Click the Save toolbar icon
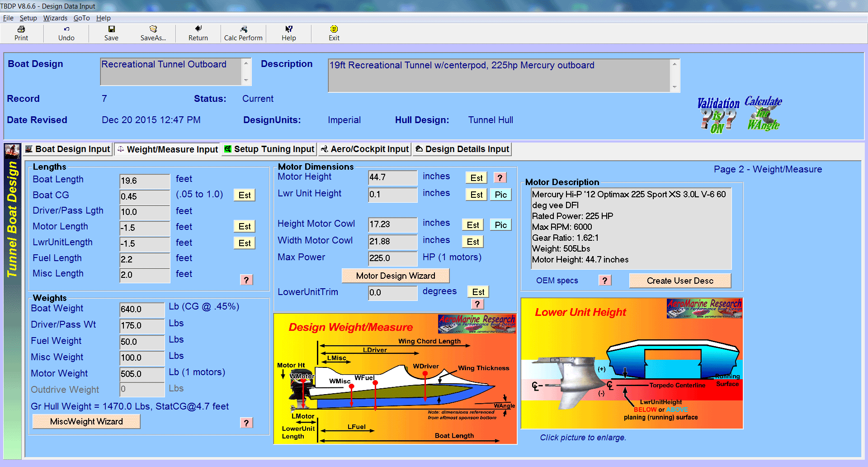The image size is (868, 467). point(111,33)
